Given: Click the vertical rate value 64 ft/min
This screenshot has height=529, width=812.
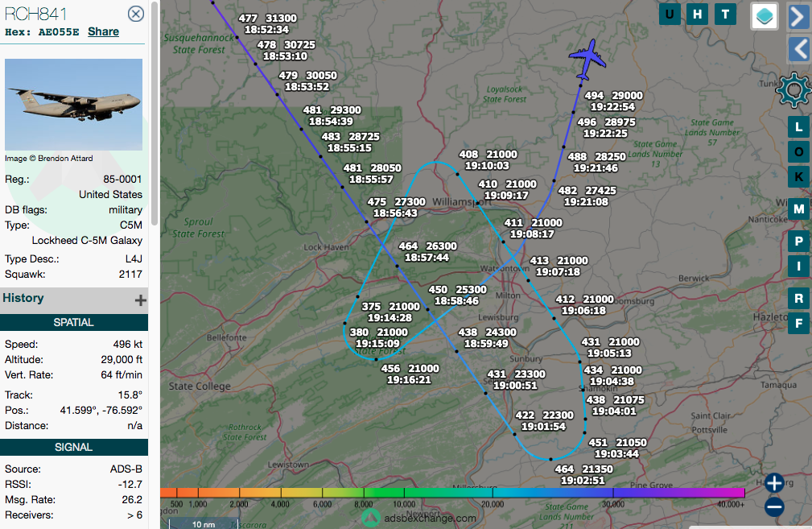Looking at the screenshot, I should 122,374.
